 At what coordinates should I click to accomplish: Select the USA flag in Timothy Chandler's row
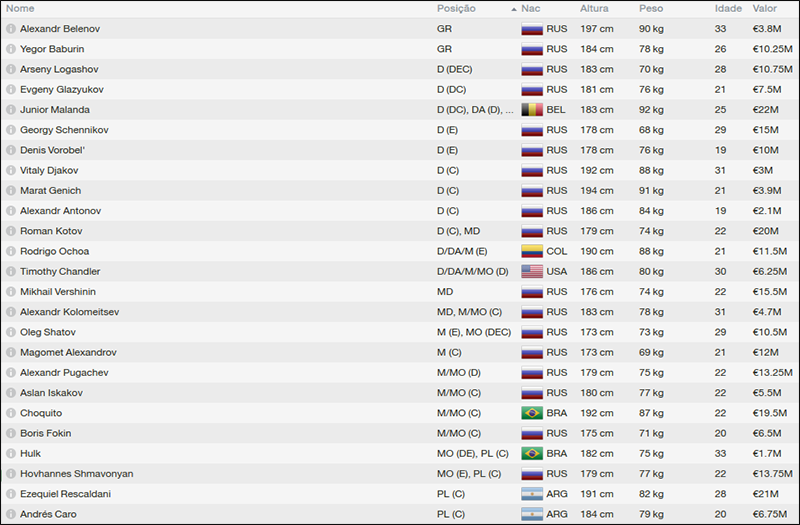click(x=532, y=271)
